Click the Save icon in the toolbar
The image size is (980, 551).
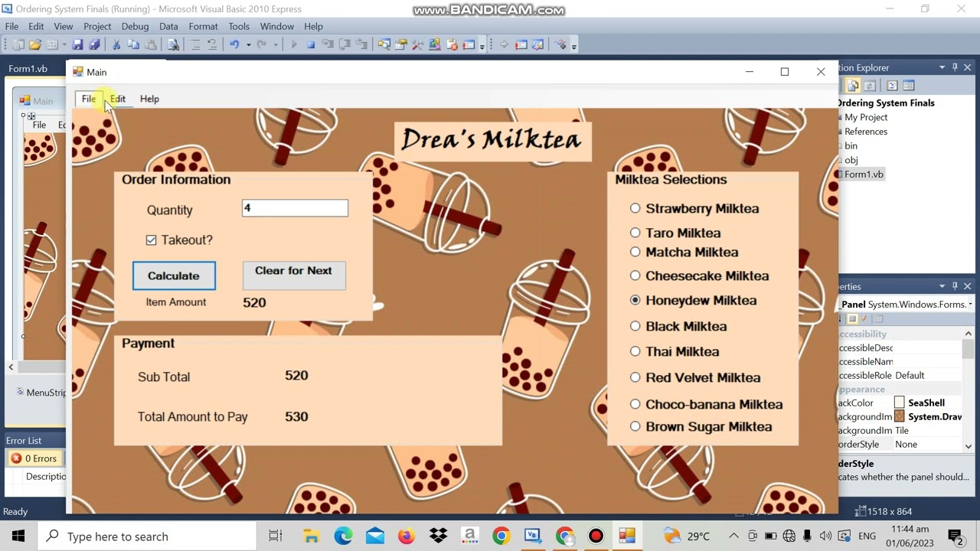point(77,45)
